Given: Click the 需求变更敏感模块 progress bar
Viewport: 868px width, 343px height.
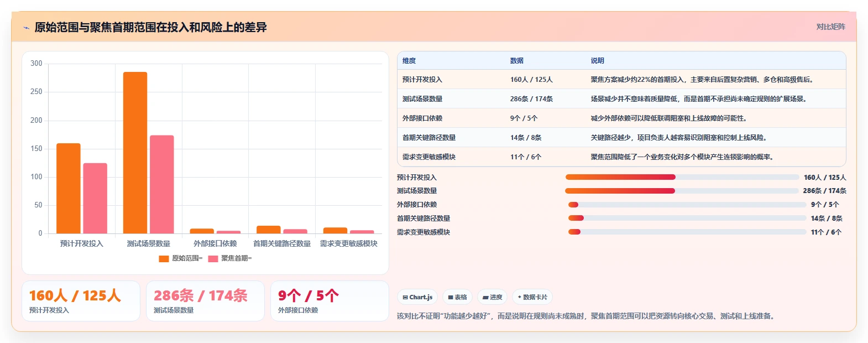Looking at the screenshot, I should point(687,232).
